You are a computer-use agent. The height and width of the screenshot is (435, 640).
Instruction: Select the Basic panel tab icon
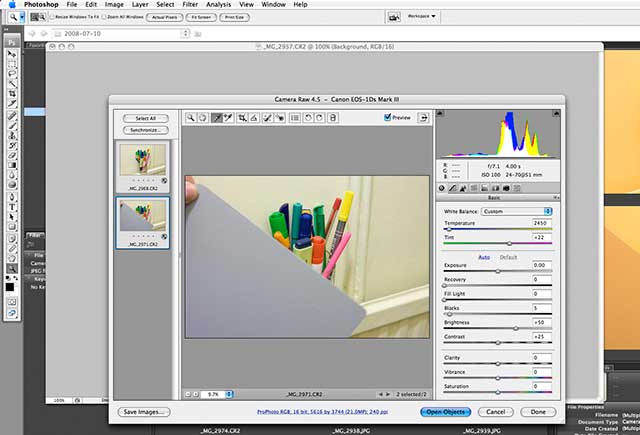(442, 188)
